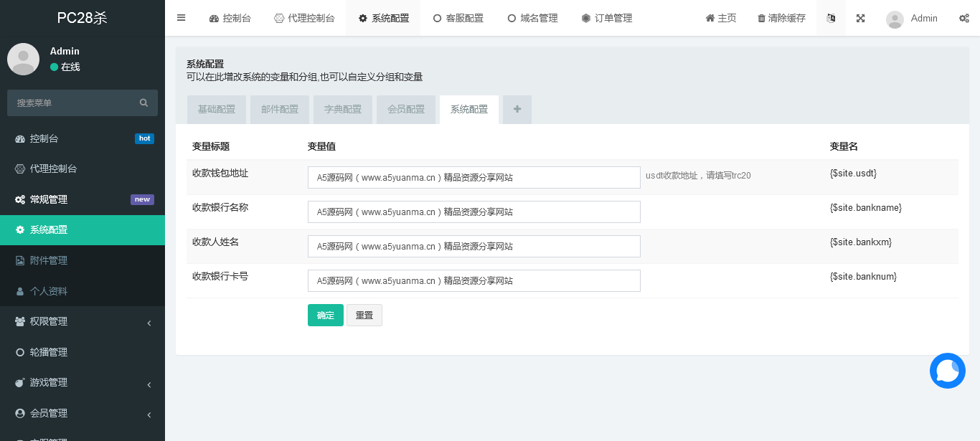Expand the 游戏管理 sidebar menu arrow
The image size is (980, 441).
click(149, 384)
